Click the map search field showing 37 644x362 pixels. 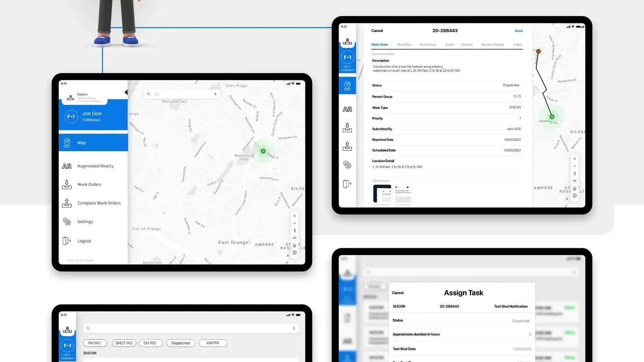[182, 94]
